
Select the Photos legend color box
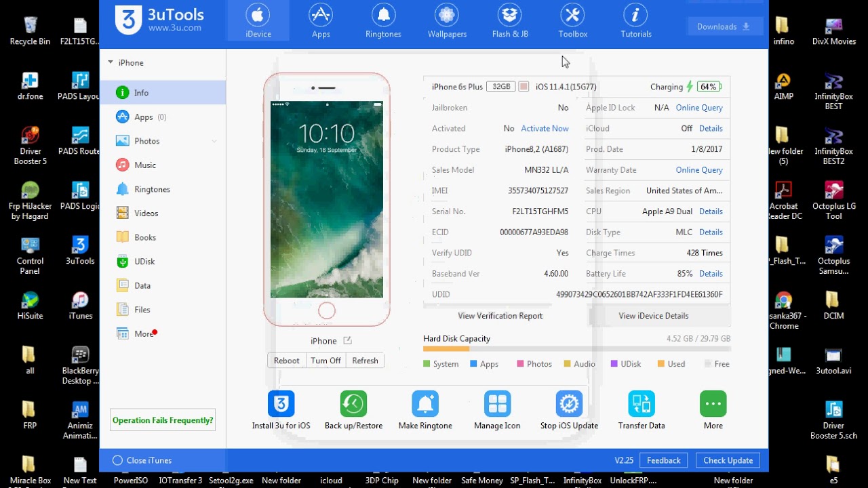[519, 364]
